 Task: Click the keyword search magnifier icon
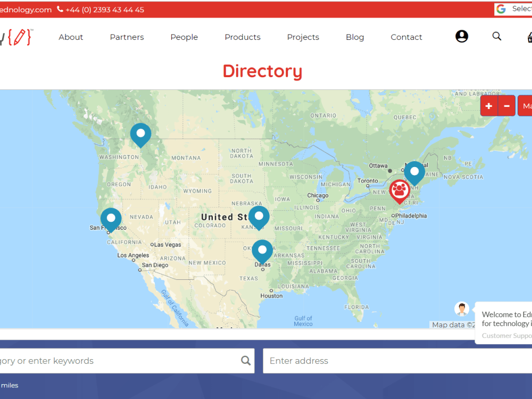click(x=245, y=360)
